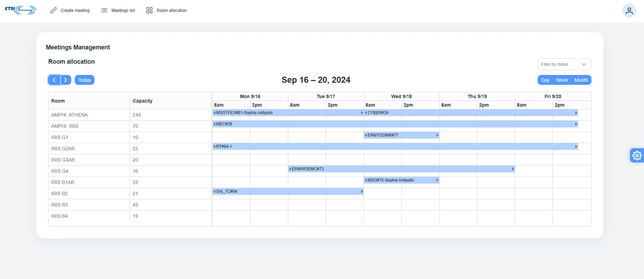Viewport: 644px width, 279px height.
Task: Select the IRIS G2AB room row
Action: coord(130,149)
